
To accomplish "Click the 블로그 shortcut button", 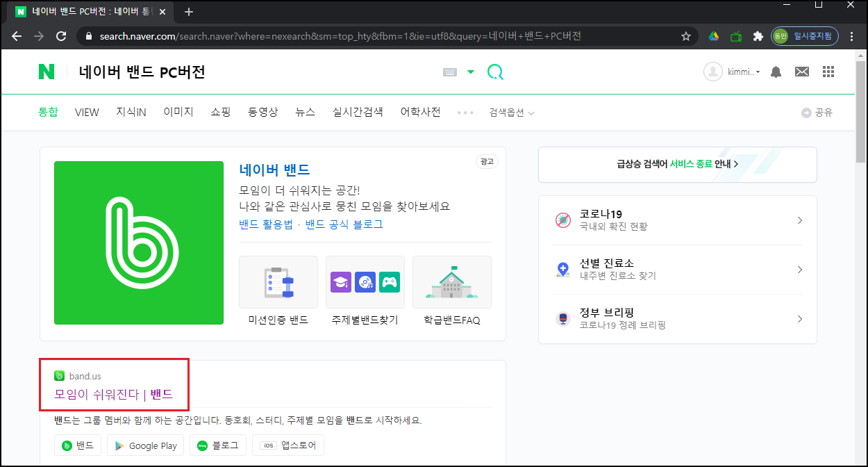I will [217, 445].
